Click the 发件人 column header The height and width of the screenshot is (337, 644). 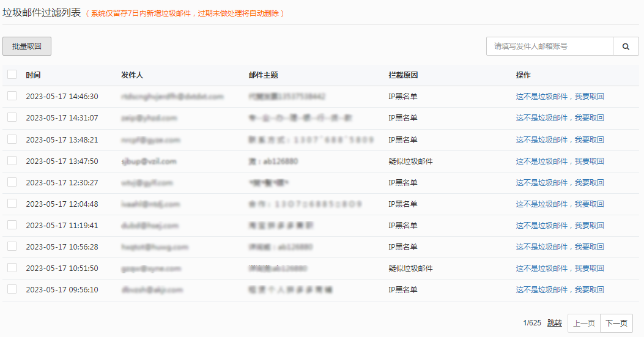[x=132, y=75]
